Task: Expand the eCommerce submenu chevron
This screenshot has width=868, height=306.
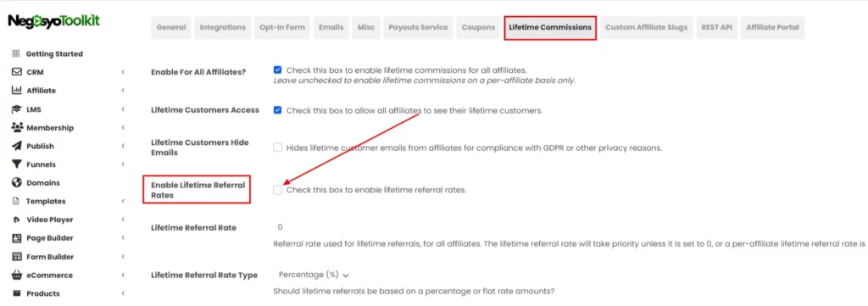Action: coord(123,275)
